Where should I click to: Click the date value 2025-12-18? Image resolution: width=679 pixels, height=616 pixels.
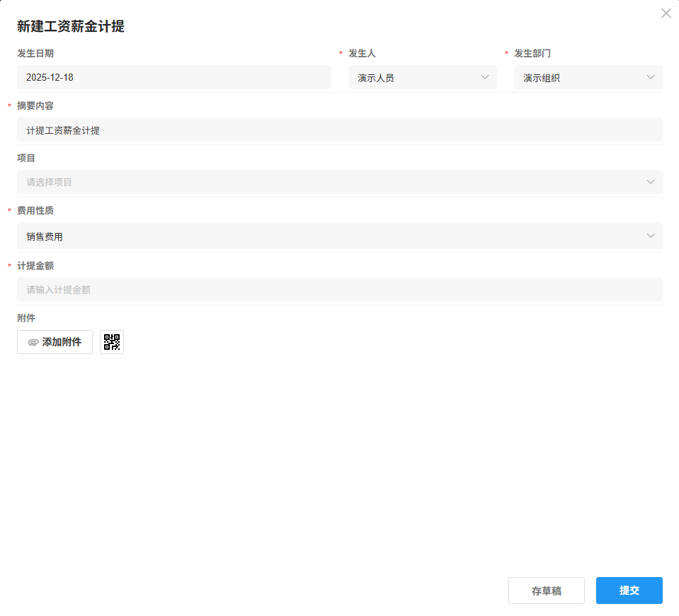pos(50,77)
